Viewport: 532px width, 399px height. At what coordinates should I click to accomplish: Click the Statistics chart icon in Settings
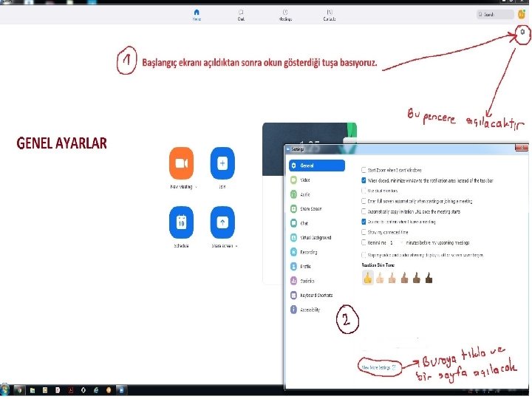[293, 281]
